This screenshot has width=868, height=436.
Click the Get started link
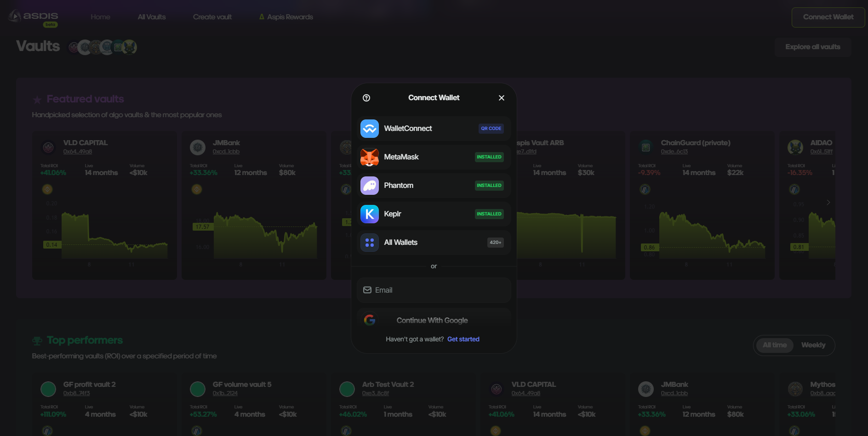coord(463,339)
